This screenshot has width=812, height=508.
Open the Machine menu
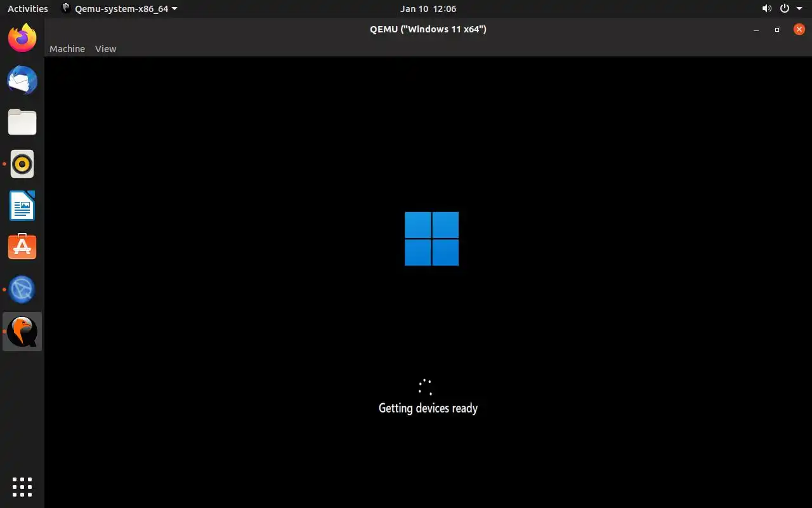pyautogui.click(x=67, y=49)
